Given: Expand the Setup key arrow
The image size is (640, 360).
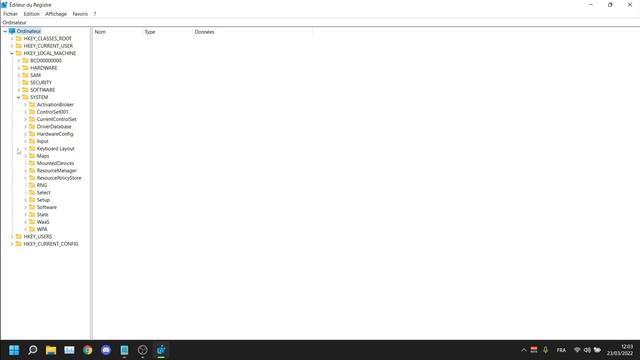Looking at the screenshot, I should pos(25,200).
